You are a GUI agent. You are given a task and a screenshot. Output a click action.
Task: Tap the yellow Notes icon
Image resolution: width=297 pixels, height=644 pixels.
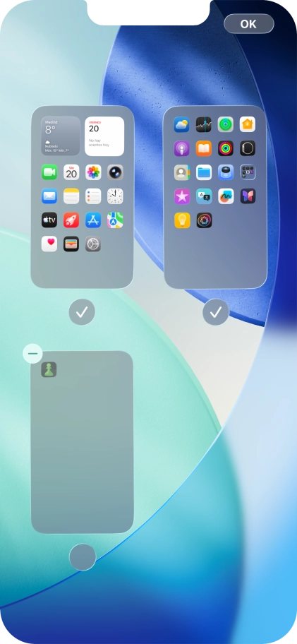[71, 196]
